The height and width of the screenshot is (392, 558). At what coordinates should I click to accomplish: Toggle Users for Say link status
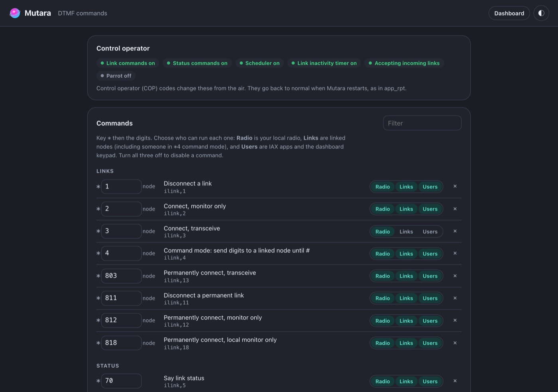click(x=430, y=381)
